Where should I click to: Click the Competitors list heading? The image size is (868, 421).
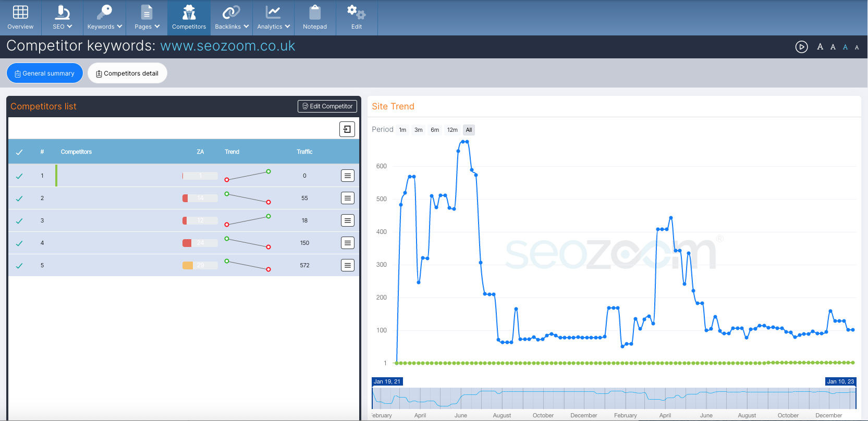pos(43,106)
